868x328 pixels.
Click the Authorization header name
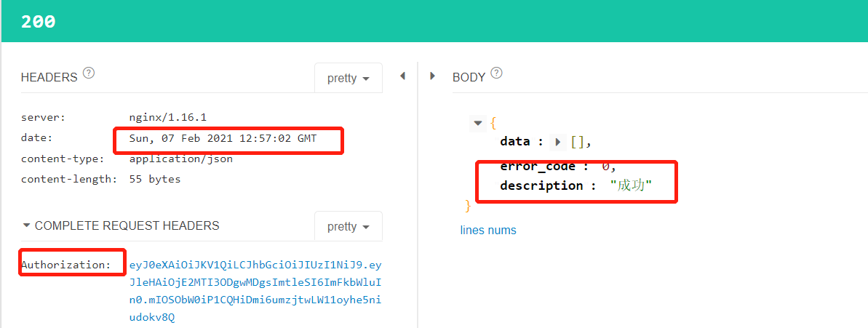(66, 265)
